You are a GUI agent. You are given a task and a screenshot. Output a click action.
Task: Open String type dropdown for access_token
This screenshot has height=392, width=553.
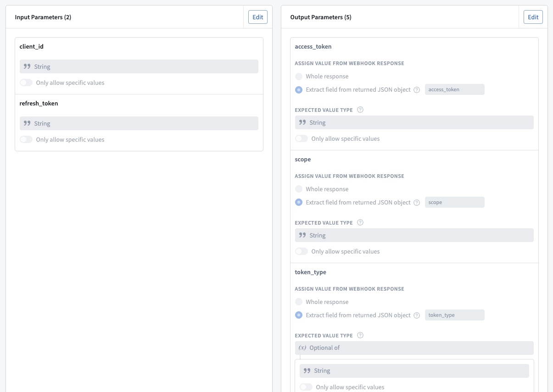(x=414, y=122)
